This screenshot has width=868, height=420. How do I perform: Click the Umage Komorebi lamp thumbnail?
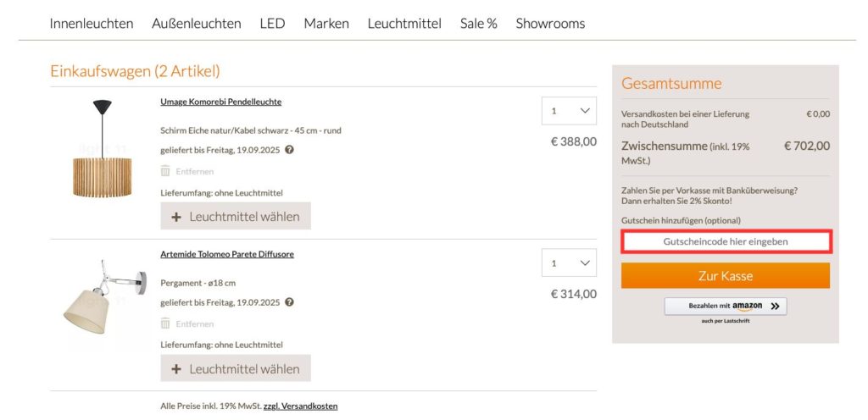point(103,148)
